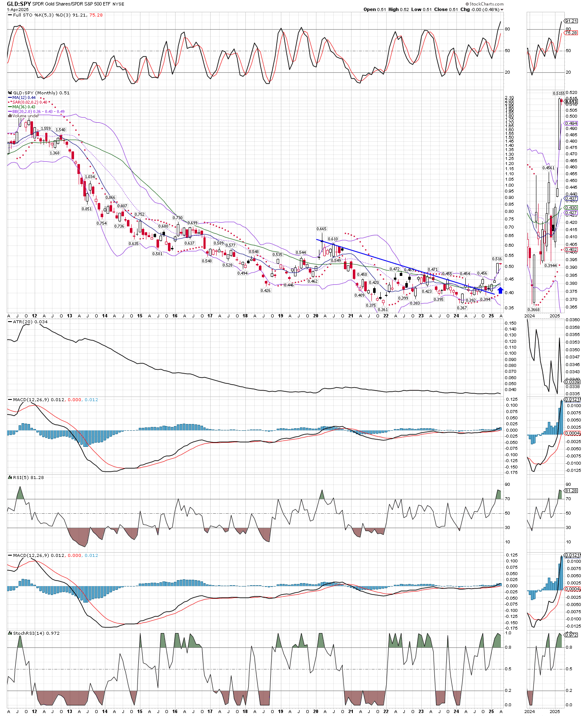
Task: Click the 0.4561 label in the zoom panel
Action: pyautogui.click(x=549, y=168)
